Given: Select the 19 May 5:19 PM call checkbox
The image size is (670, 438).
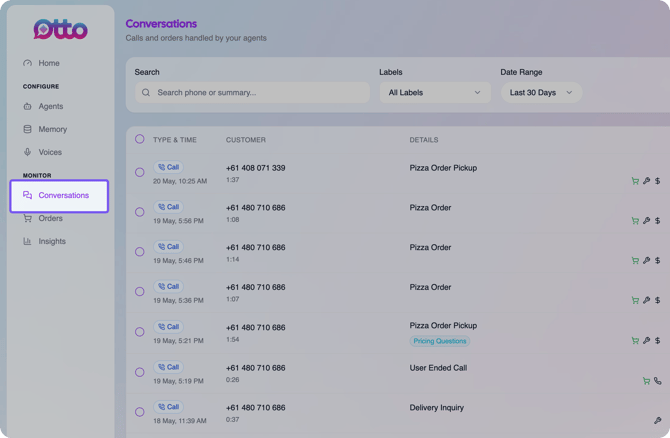Looking at the screenshot, I should [x=140, y=372].
